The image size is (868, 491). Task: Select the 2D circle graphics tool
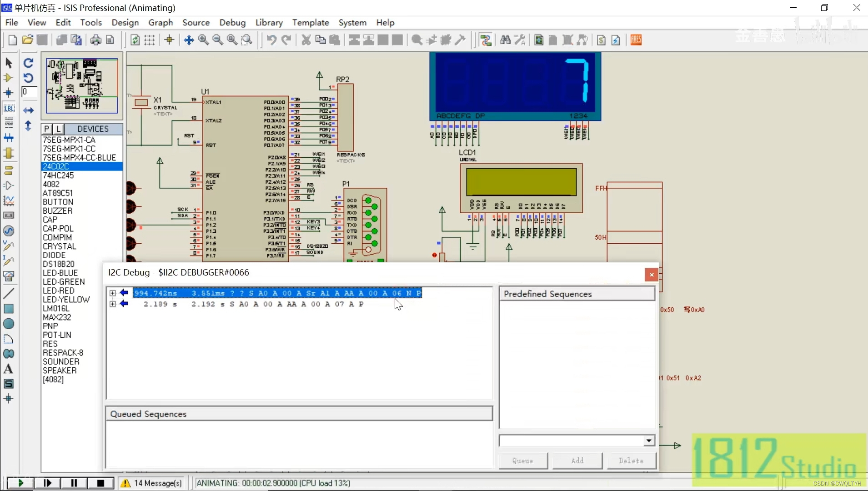[x=9, y=324]
